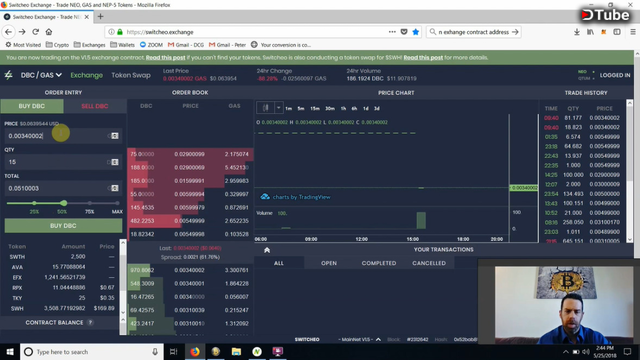Select the 1h chart interval
The image size is (640, 360).
[343, 109]
